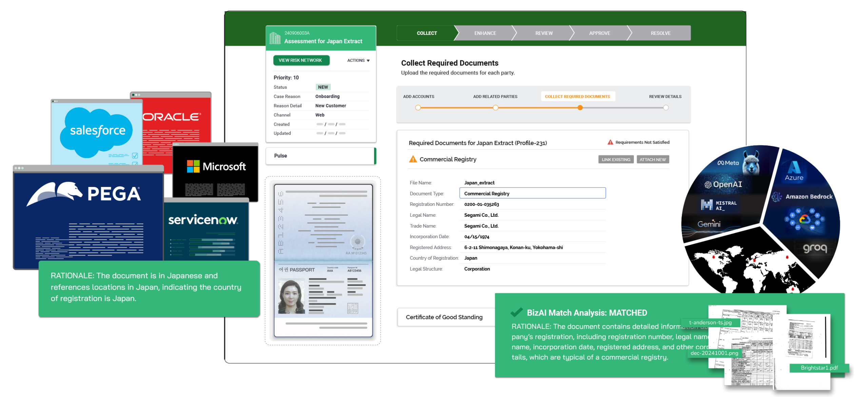The height and width of the screenshot is (397, 868).
Task: Click the Mistral AI logo
Action: tap(718, 205)
